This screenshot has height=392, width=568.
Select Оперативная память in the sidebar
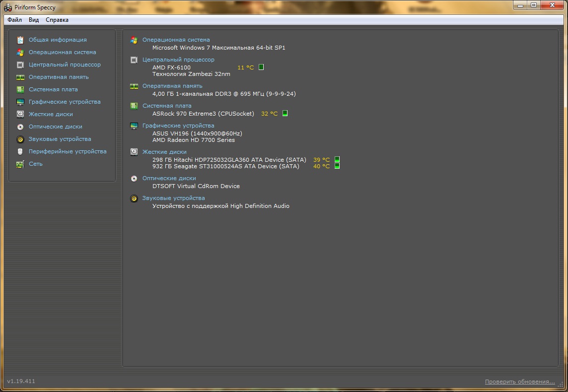(x=59, y=77)
